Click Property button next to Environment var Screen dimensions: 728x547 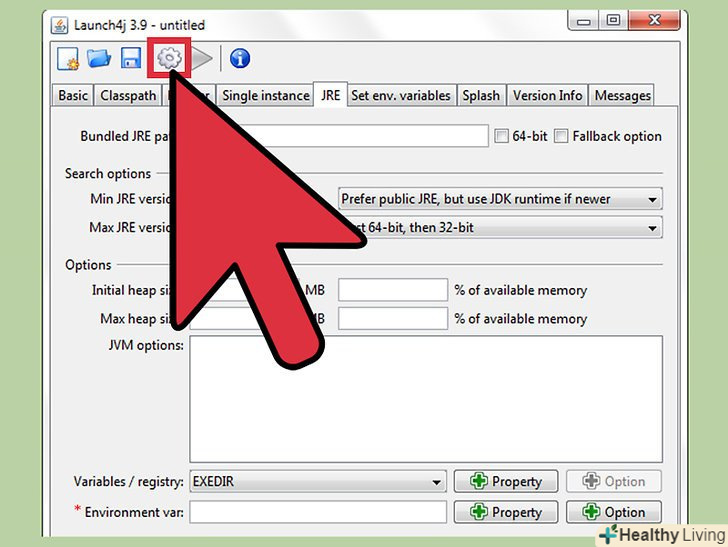click(506, 512)
